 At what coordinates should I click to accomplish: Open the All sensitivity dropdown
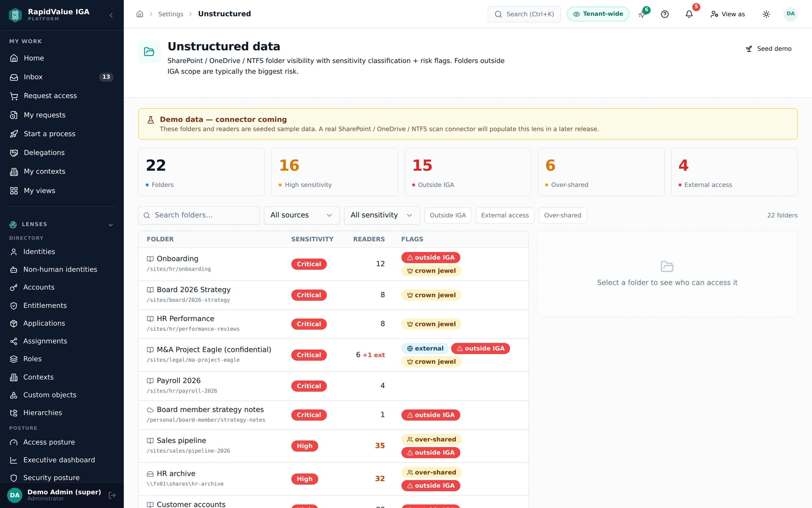[382, 215]
